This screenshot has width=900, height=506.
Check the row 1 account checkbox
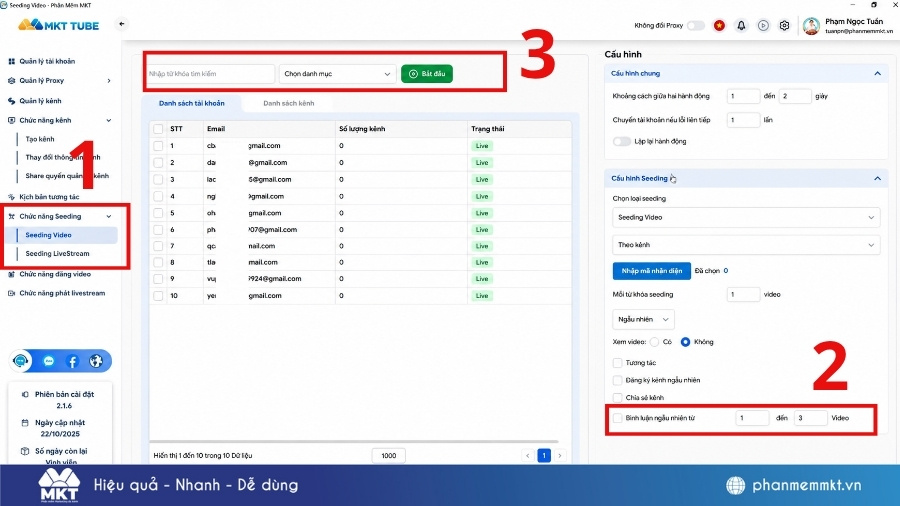158,146
